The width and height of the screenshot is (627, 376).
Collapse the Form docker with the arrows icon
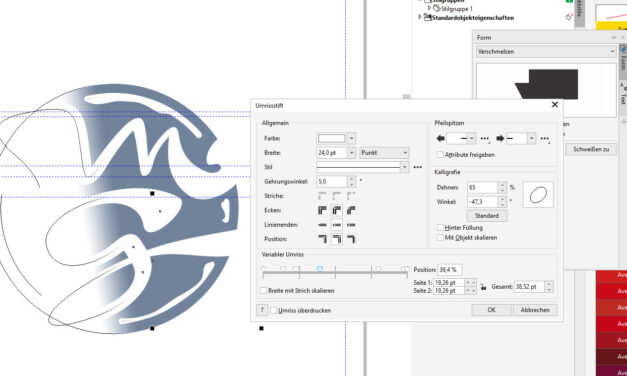(614, 37)
